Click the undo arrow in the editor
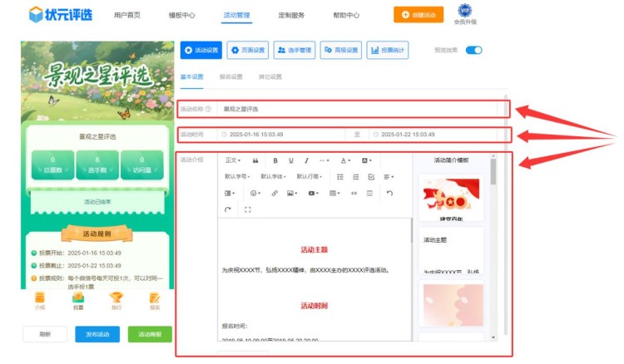The height and width of the screenshot is (364, 624). click(x=389, y=193)
